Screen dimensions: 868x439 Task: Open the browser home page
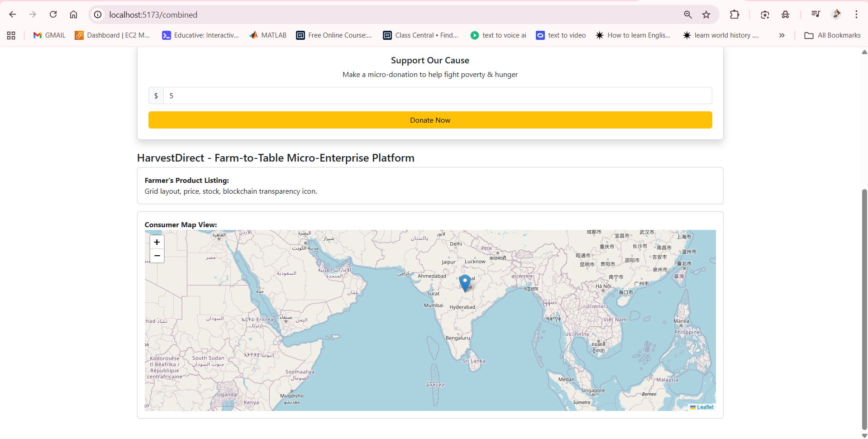click(73, 14)
